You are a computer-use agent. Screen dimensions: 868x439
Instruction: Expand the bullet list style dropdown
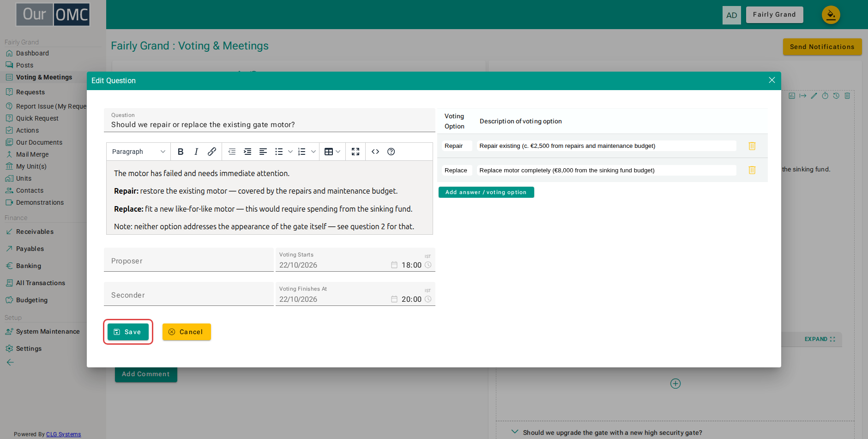(x=290, y=152)
